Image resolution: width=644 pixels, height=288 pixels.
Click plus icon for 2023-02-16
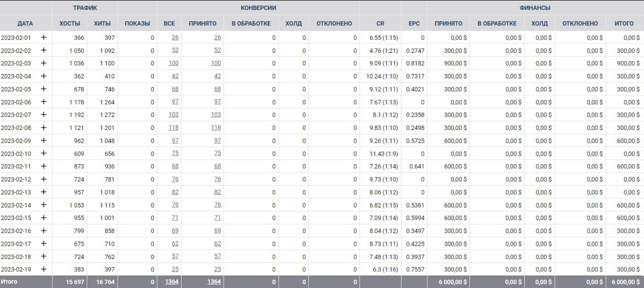click(x=44, y=231)
